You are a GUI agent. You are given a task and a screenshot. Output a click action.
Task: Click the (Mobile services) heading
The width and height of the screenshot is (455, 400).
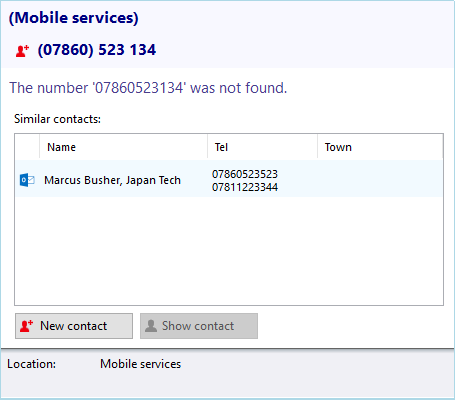pyautogui.click(x=73, y=18)
